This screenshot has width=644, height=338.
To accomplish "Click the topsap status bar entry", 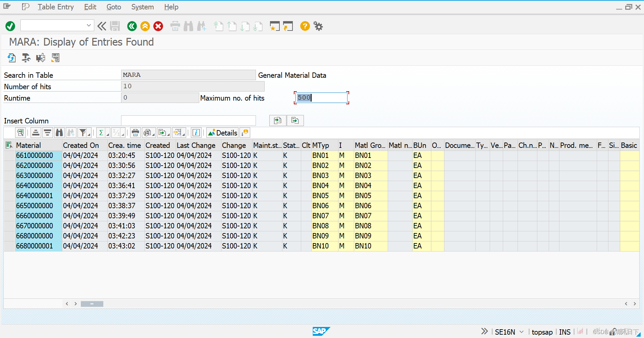I will (x=542, y=332).
